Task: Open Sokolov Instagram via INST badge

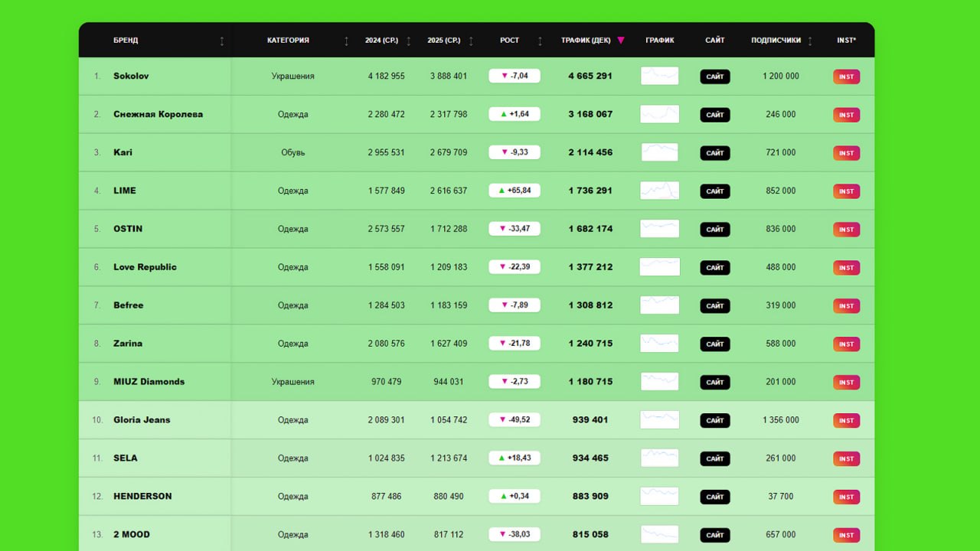Action: [x=846, y=77]
